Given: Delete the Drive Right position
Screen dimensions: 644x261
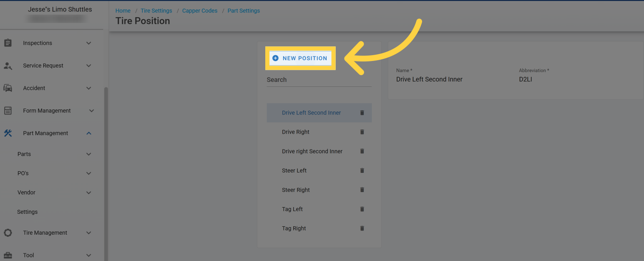Looking at the screenshot, I should tap(362, 132).
